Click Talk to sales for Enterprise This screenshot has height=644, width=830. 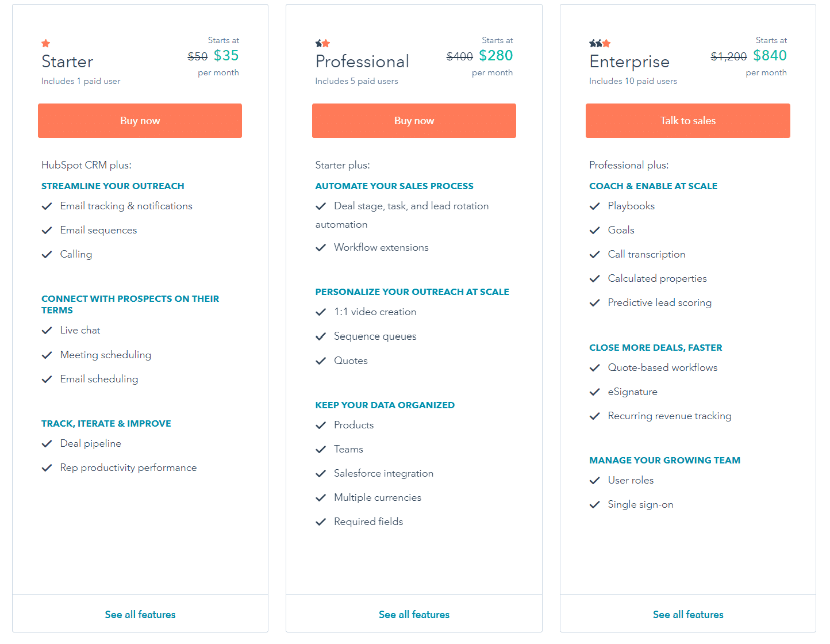pyautogui.click(x=687, y=120)
